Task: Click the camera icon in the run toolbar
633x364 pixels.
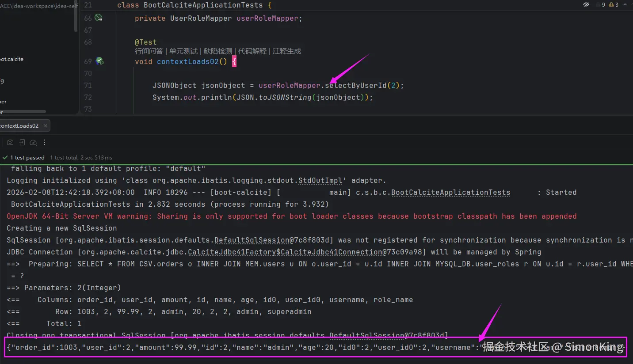Action: click(10, 142)
